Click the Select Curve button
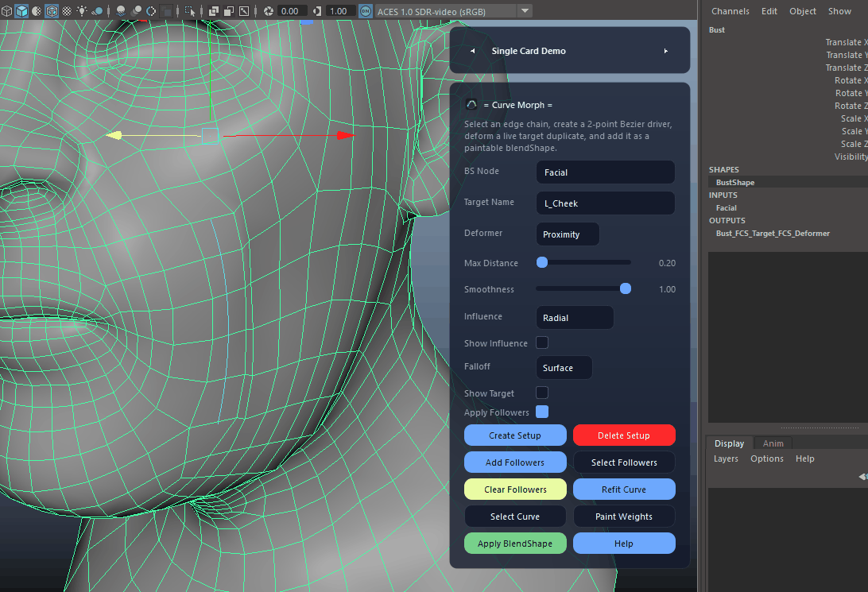The image size is (868, 592). pos(515,517)
